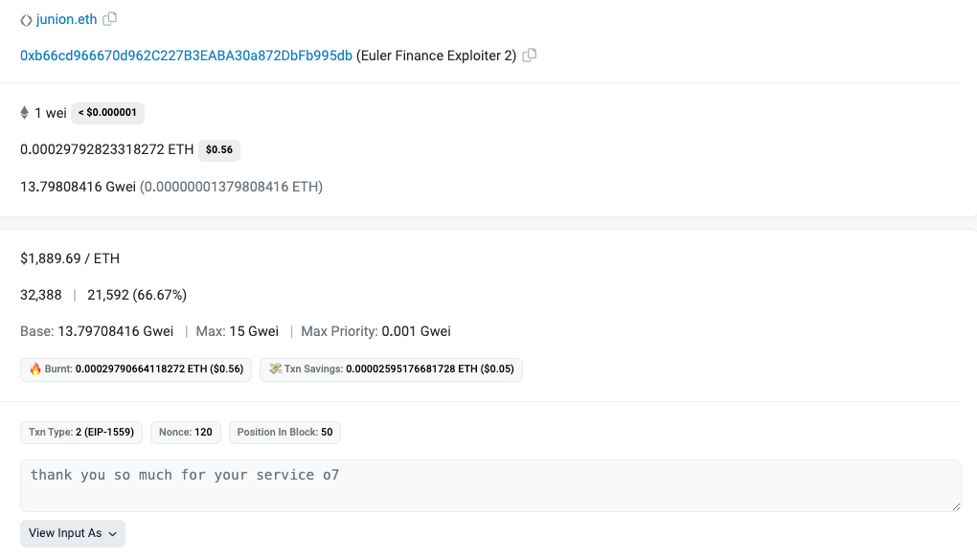Screen dimensions: 977x560
Task: Click the Txn Type 2 (EIP-1559) badge
Action: [81, 433]
